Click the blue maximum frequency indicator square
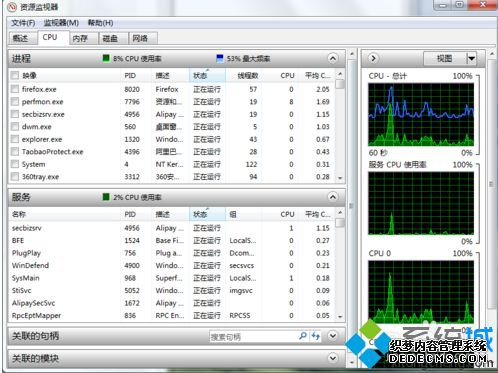498x373 pixels. (220, 58)
